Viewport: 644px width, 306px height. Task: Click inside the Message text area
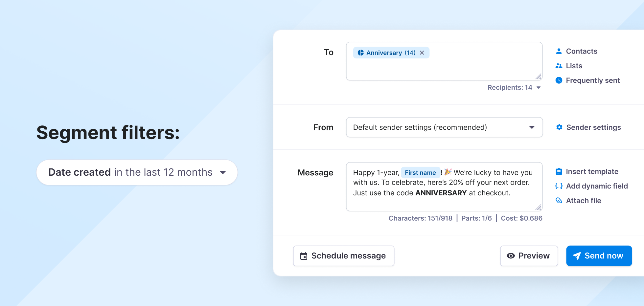(x=444, y=186)
